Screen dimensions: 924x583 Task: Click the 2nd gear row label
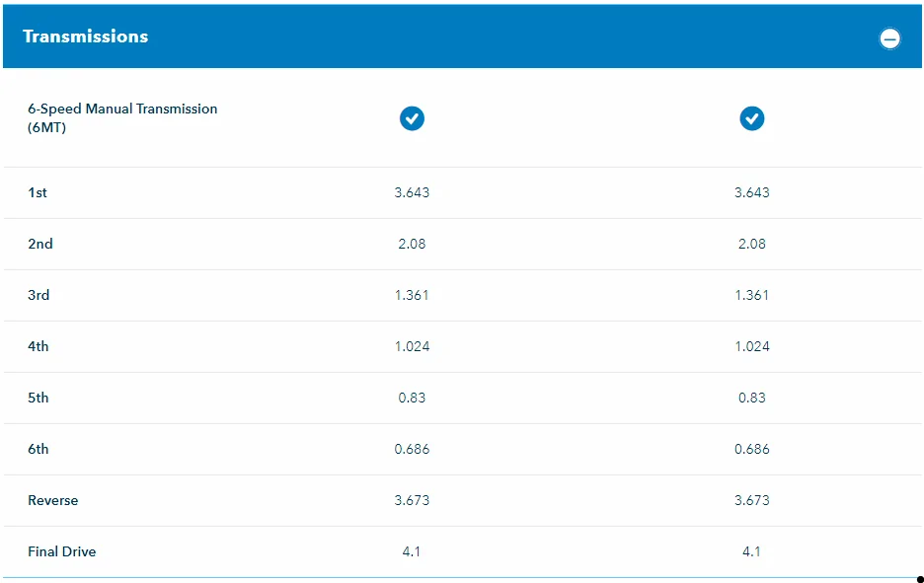40,244
